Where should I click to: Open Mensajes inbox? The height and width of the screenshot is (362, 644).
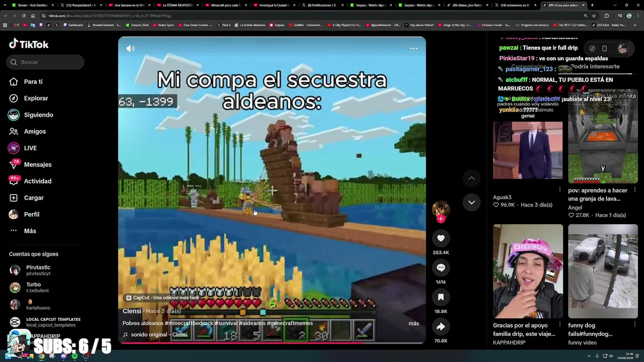click(x=38, y=164)
